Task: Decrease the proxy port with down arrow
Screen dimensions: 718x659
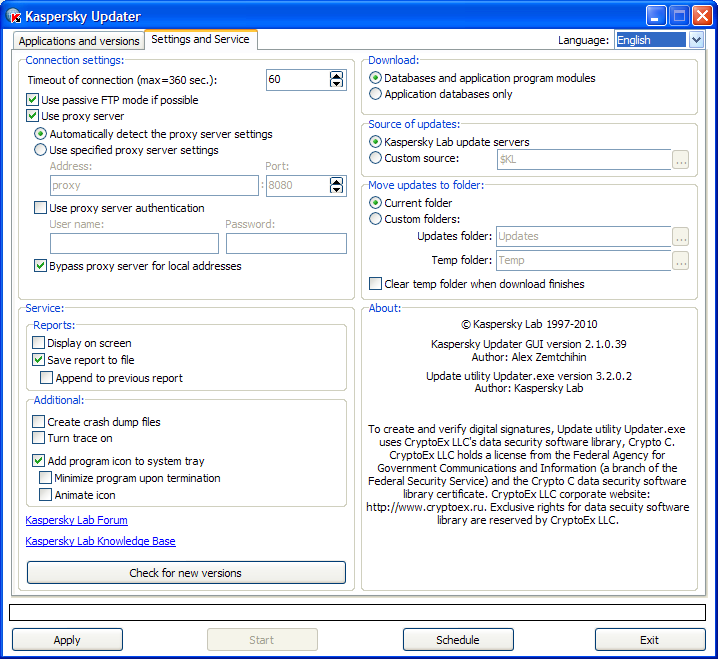Action: coord(337,190)
